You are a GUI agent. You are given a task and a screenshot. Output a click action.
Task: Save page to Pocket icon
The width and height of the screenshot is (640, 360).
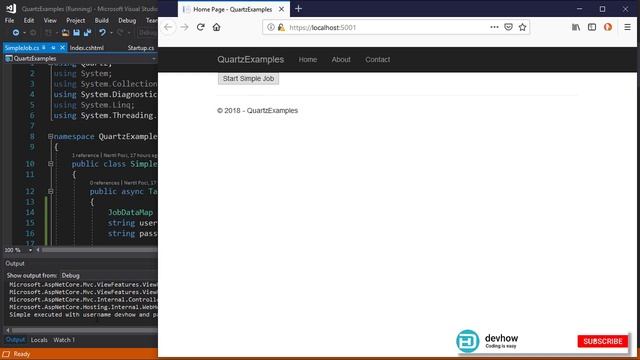coord(508,27)
